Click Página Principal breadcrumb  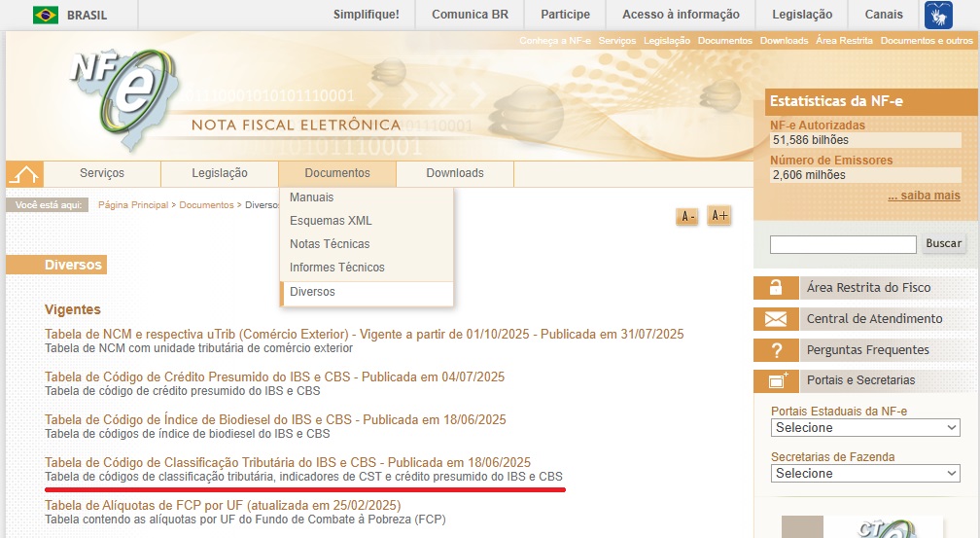[133, 205]
